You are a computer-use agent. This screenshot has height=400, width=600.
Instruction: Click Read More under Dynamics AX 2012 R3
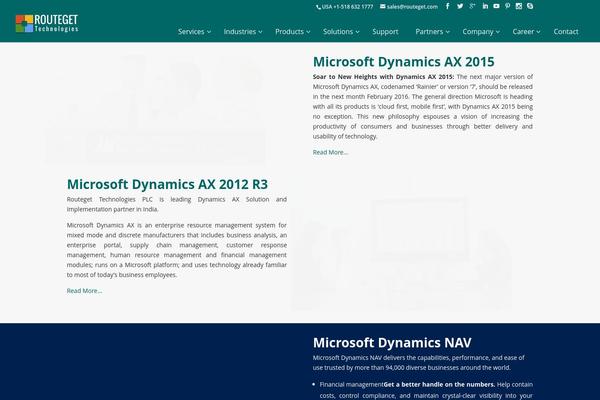tap(84, 291)
